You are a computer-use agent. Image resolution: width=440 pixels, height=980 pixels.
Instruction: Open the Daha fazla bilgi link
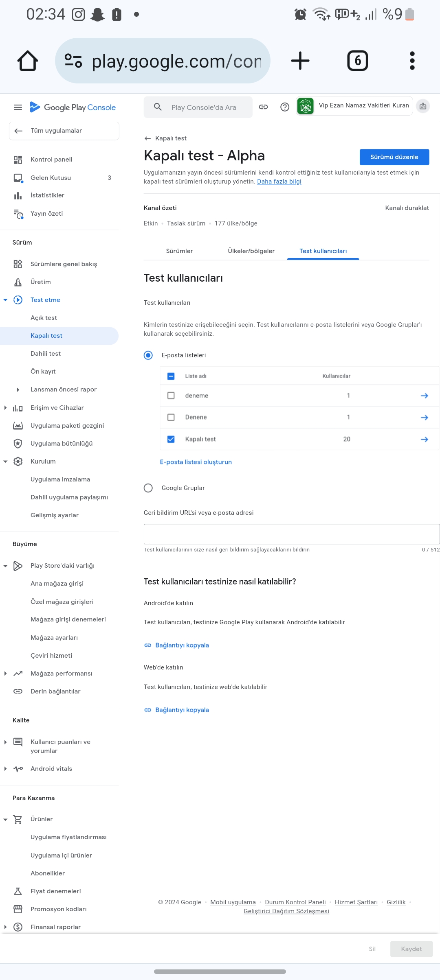[x=279, y=182]
